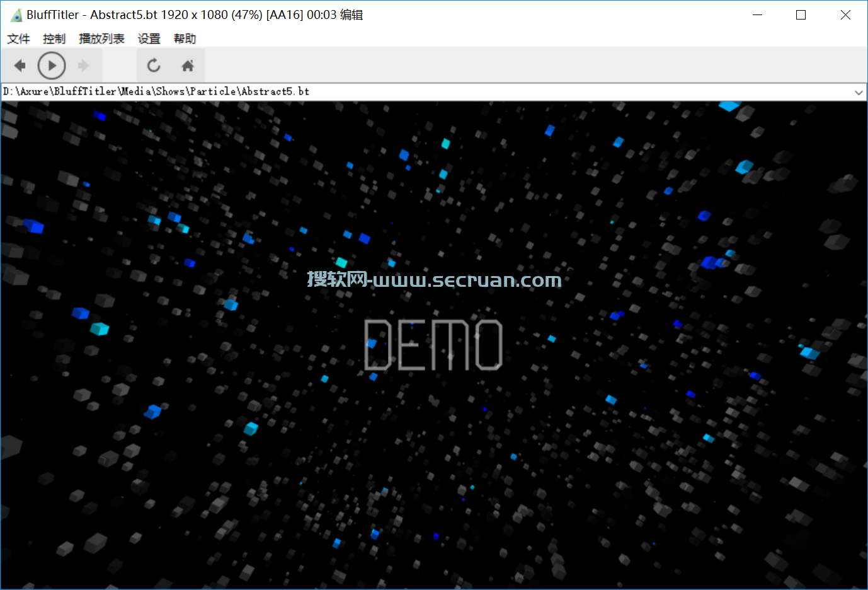
Task: Open the 文件 menu
Action: click(x=19, y=39)
